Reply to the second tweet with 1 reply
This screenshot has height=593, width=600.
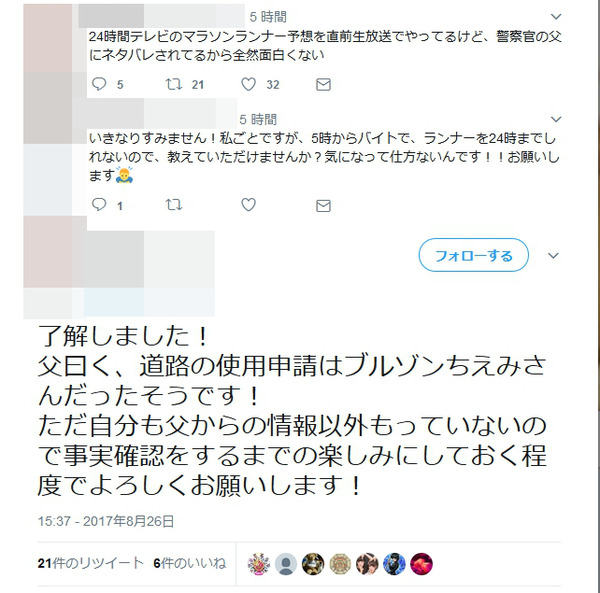click(99, 205)
